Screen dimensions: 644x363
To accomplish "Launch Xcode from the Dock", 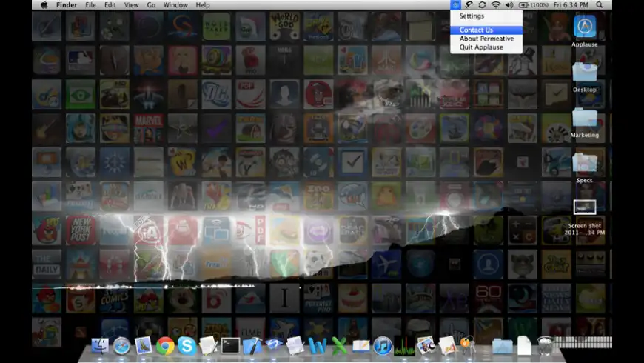I will point(252,346).
